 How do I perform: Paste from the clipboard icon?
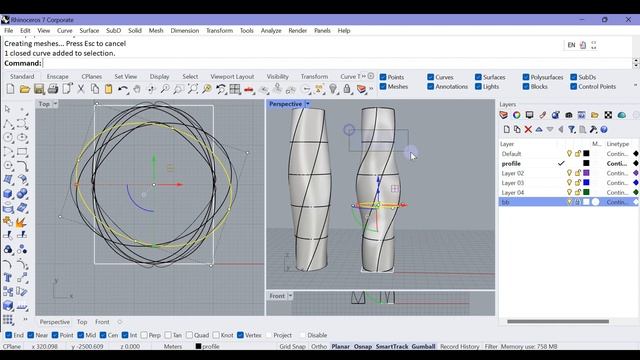click(x=109, y=89)
